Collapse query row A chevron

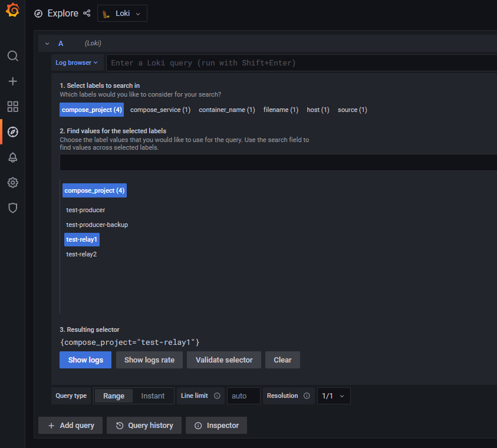click(47, 43)
